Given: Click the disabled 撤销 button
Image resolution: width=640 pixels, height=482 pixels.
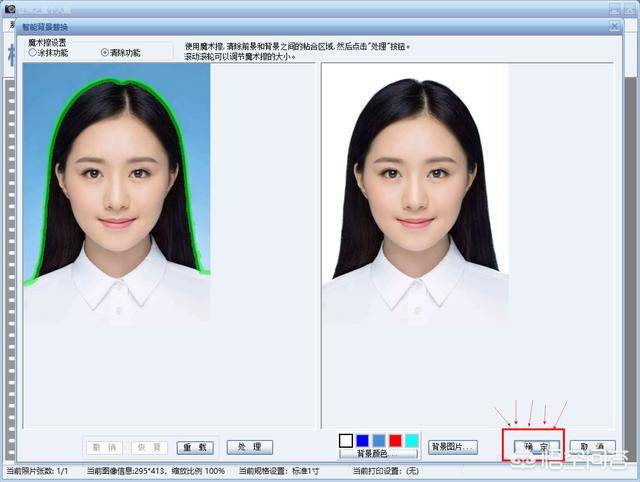Looking at the screenshot, I should coord(104,448).
